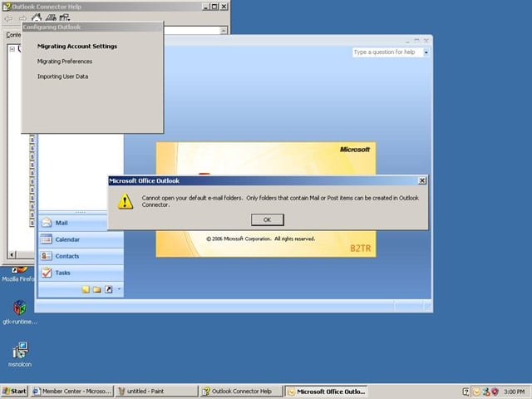Click the left scroll arrow in Help contents
The height and width of the screenshot is (399, 532).
click(12, 254)
